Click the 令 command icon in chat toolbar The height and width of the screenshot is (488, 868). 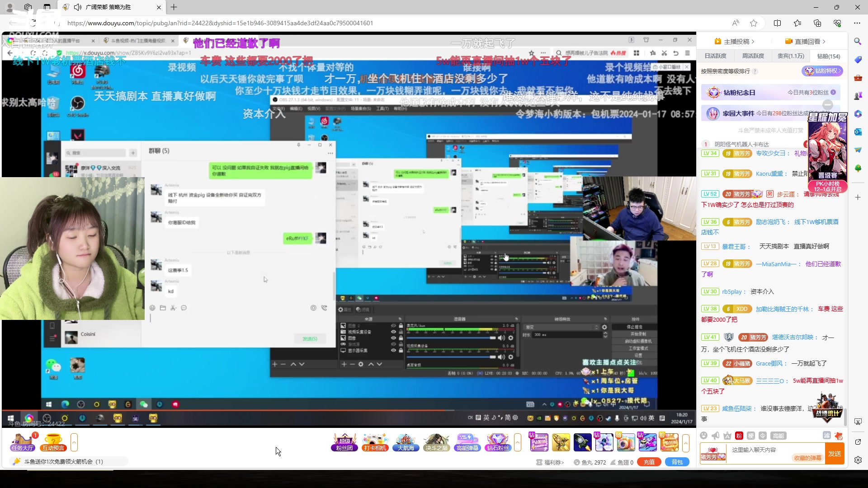point(763,436)
